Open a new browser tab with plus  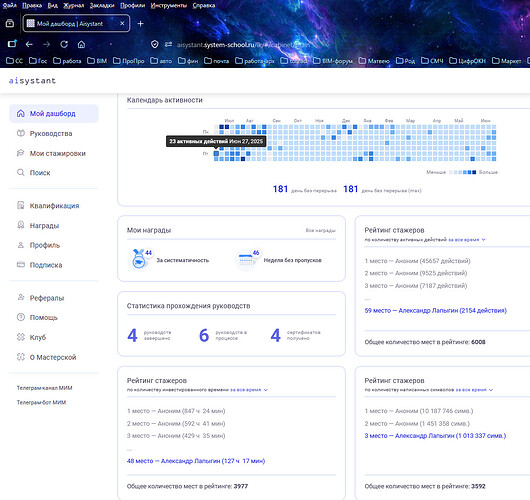[141, 23]
